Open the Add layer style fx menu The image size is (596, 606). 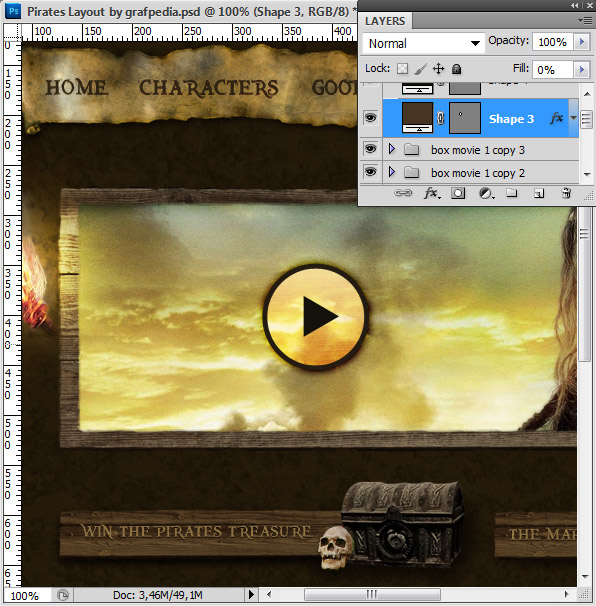(x=432, y=193)
